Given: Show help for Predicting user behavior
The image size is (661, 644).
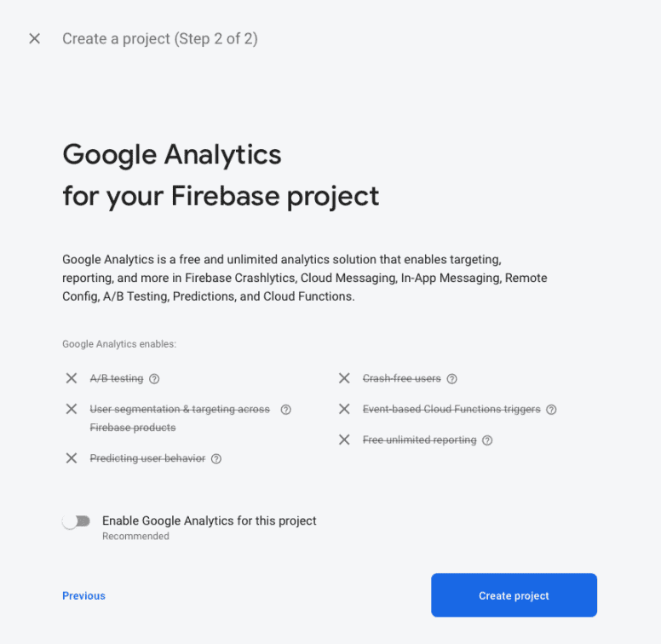Looking at the screenshot, I should (216, 458).
